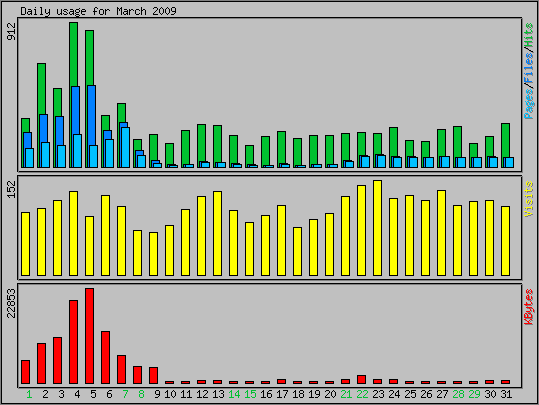
Task: Select the yellow Visits bar for day 23
Action: coord(377,228)
